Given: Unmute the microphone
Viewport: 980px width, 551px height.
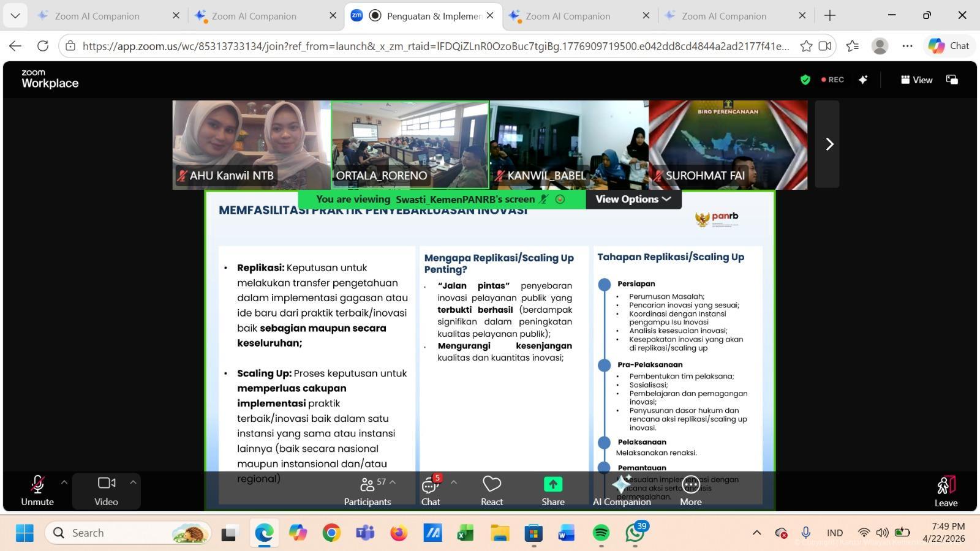Looking at the screenshot, I should [x=37, y=490].
